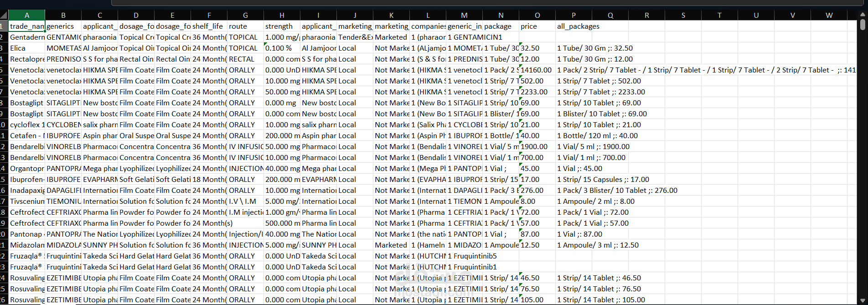Select column G header
The image size is (868, 305).
click(x=245, y=15)
